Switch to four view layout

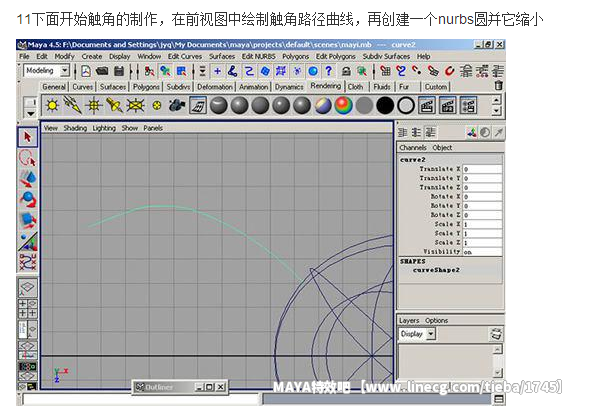[28, 309]
